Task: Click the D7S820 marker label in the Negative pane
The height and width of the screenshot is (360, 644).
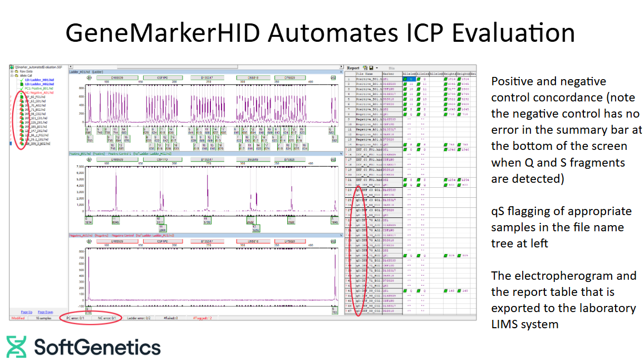Action: click(290, 241)
